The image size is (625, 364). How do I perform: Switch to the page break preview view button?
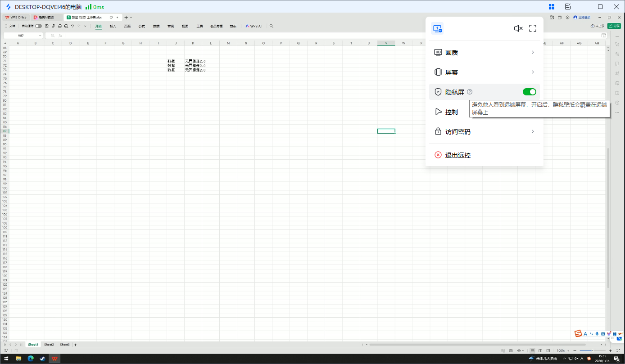click(x=540, y=351)
